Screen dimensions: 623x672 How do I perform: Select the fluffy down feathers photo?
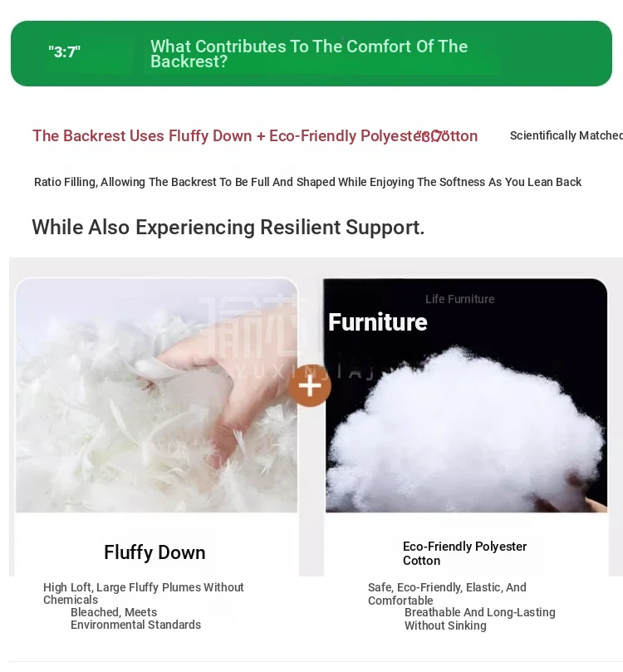click(156, 395)
